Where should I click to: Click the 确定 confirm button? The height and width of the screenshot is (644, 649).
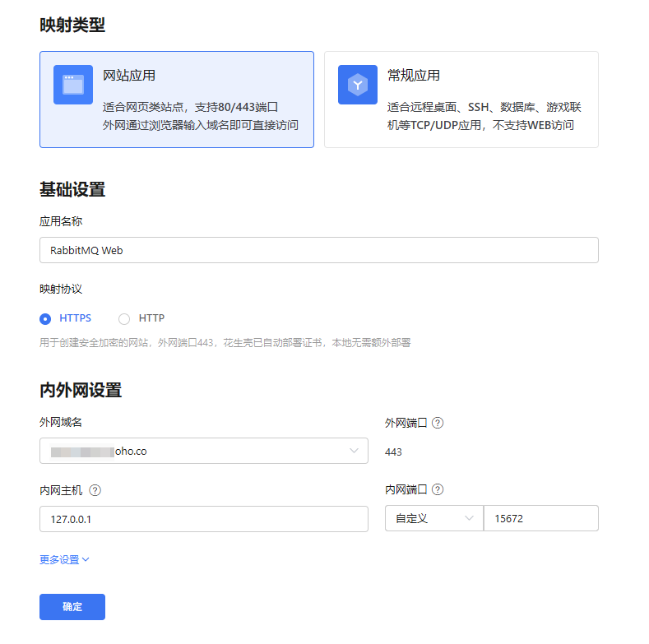coord(72,607)
